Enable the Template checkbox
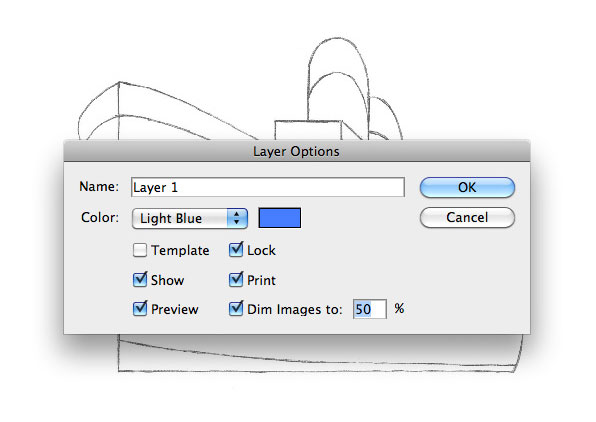Screen dimensions: 596x422 coord(140,251)
